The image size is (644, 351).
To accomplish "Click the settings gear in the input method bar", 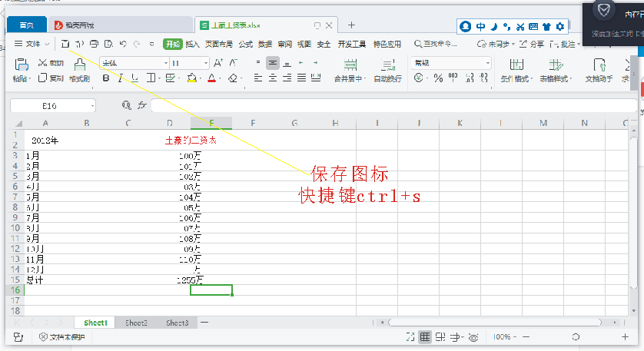I will point(560,27).
